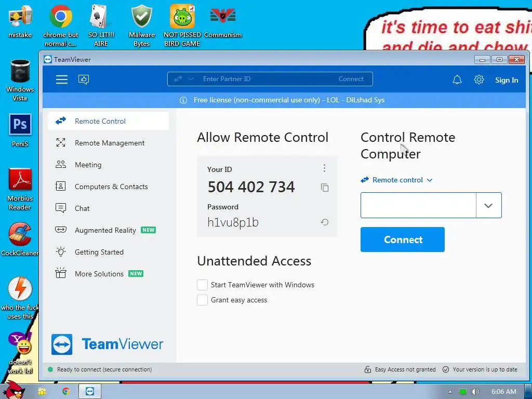Viewport: 532px width, 399px height.
Task: Open the TeamViewer hamburger menu
Action: 62,79
